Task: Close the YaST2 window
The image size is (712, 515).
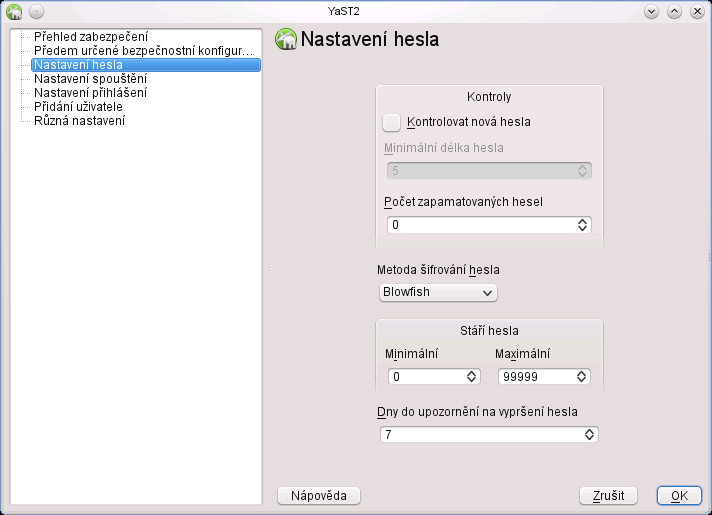Action: pyautogui.click(x=697, y=11)
